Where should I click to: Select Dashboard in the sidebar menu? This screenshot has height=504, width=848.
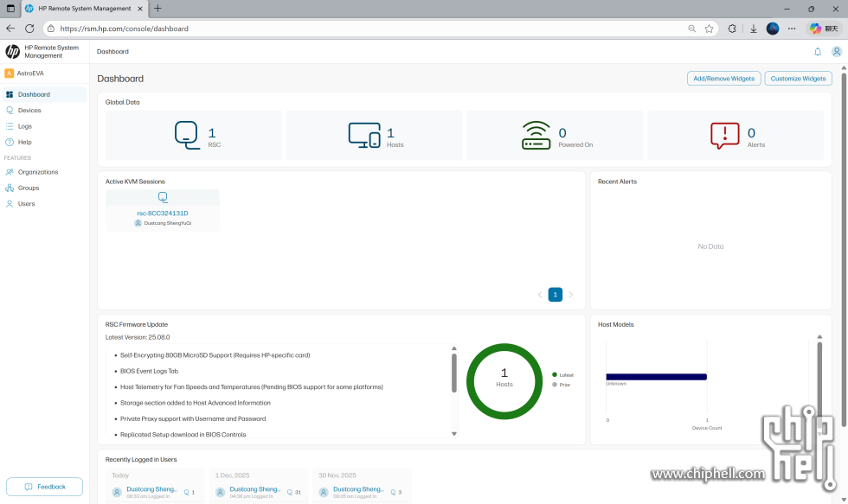[x=36, y=94]
